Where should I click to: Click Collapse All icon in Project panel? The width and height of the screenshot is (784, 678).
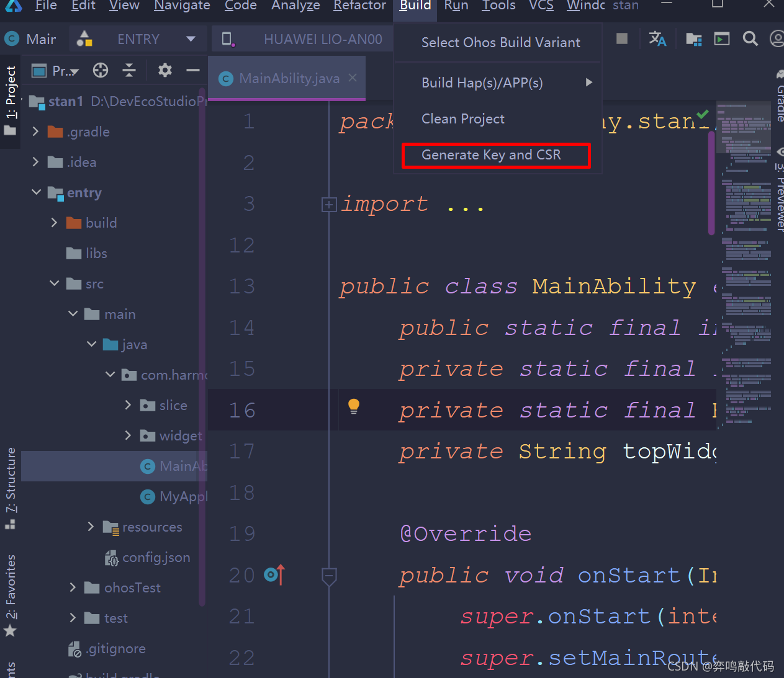pos(129,70)
